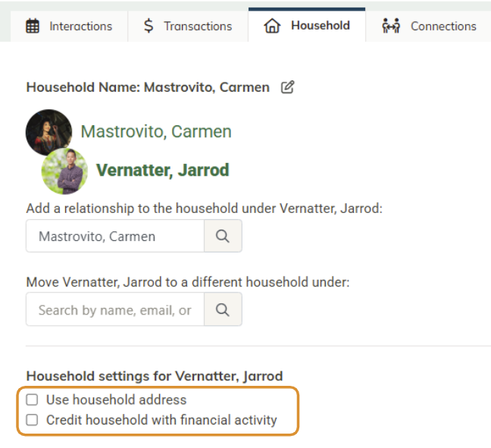The height and width of the screenshot is (448, 491).
Task: Select the Household tab label
Action: 321,26
